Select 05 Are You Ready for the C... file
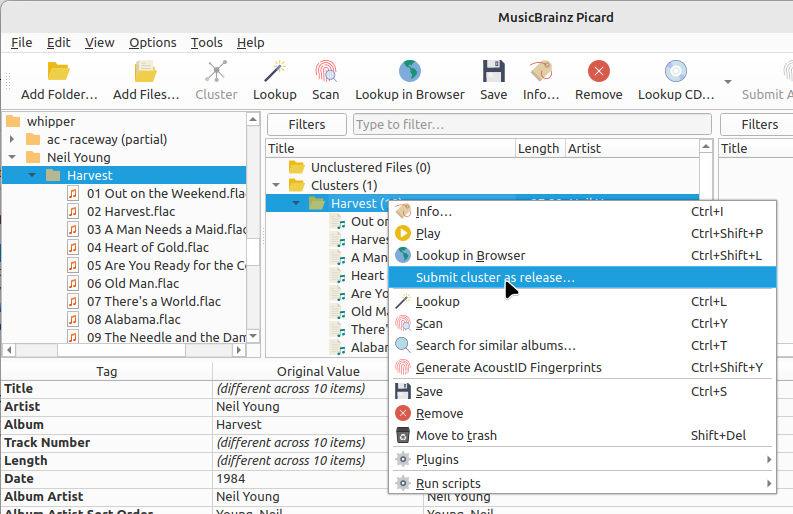 [166, 265]
